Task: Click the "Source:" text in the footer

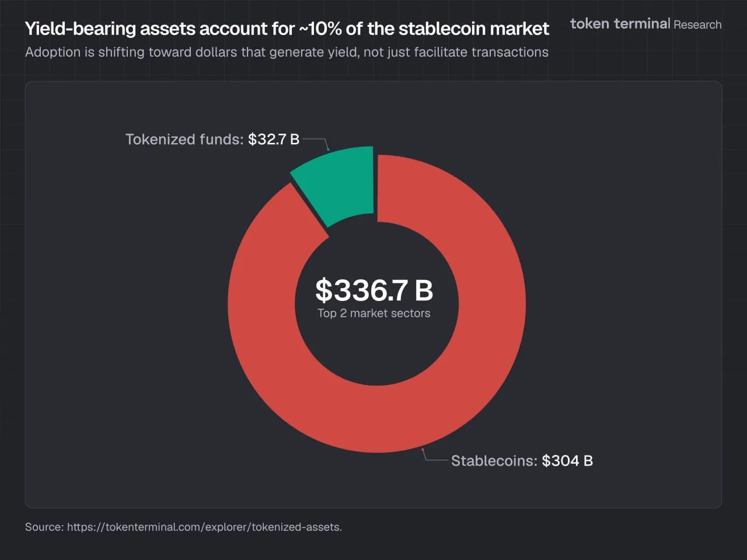Action: tap(44, 527)
